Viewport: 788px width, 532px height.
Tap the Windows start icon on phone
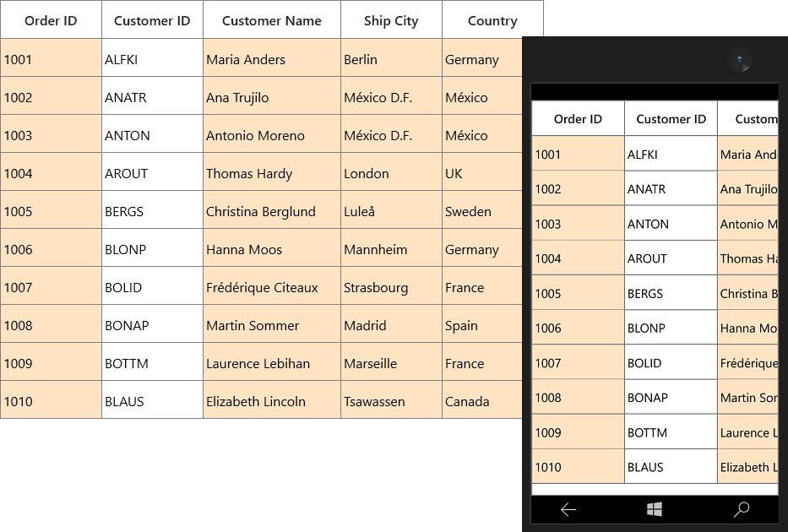[x=655, y=509]
